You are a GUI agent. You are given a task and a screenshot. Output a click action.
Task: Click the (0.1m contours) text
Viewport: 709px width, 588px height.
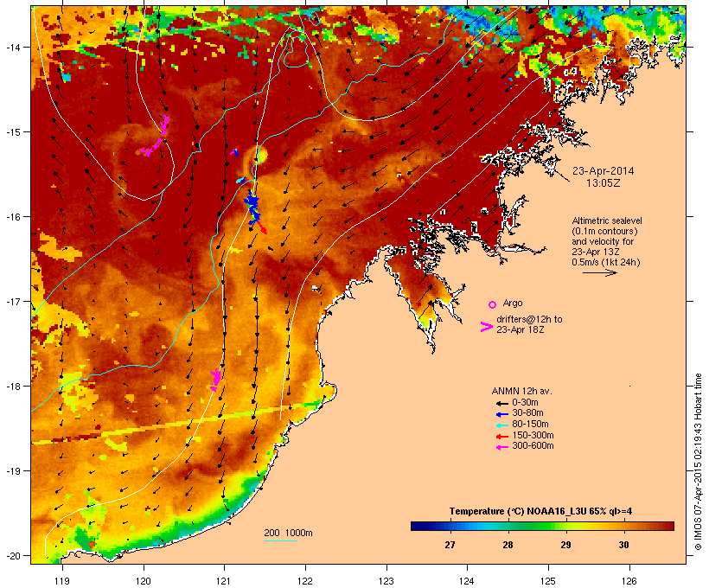[605, 231]
